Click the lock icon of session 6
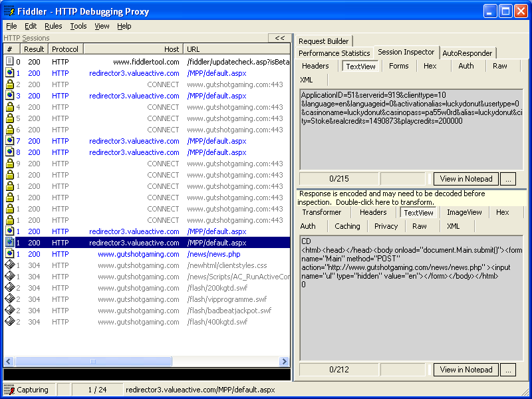This screenshot has width=532, height=399. [x=10, y=129]
